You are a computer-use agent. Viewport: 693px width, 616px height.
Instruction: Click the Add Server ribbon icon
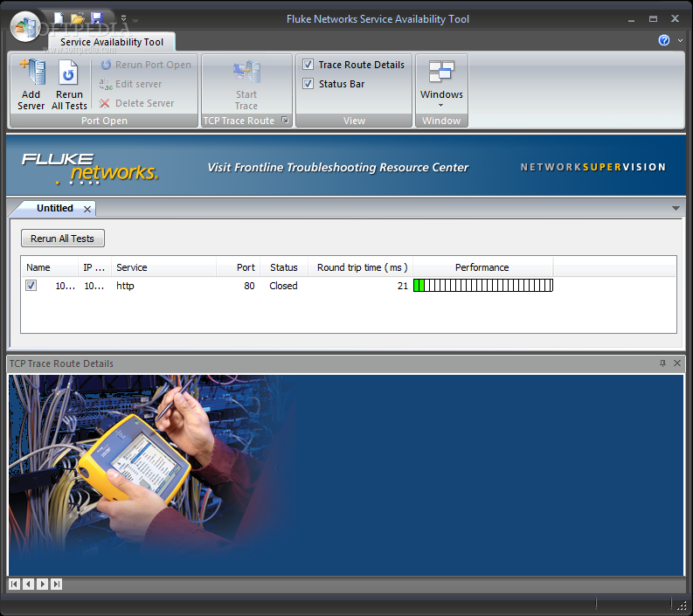31,84
